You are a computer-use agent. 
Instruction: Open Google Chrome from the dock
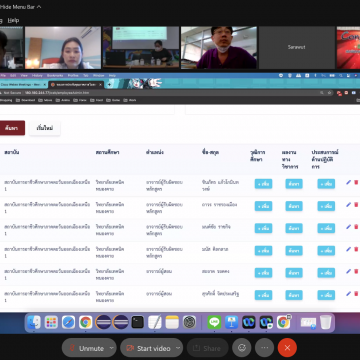pyautogui.click(x=86, y=322)
